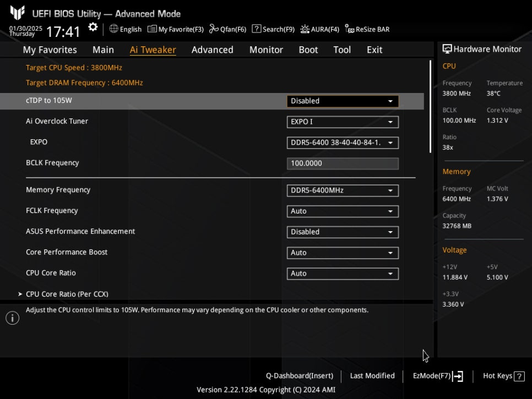Open Ai Overclock Tuner dropdown
This screenshot has height=399, width=532.
(343, 122)
